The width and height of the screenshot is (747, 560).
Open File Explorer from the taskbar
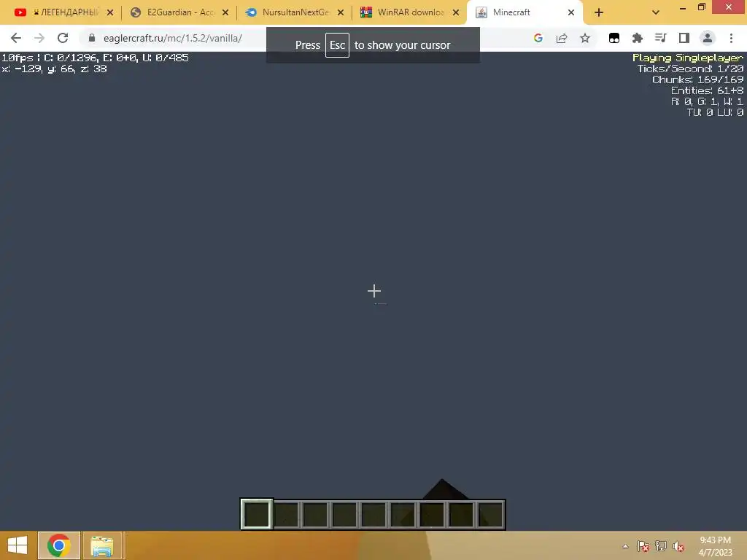coord(102,545)
